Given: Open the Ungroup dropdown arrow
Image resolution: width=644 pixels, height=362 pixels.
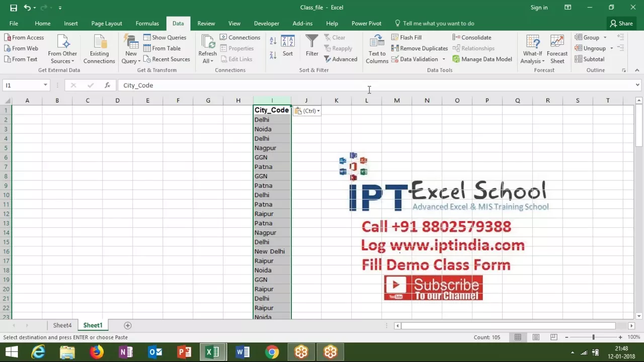Looking at the screenshot, I should pos(612,49).
